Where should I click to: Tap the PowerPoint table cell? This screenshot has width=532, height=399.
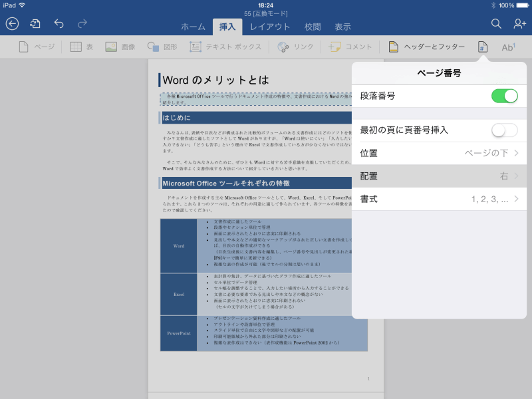[x=179, y=333]
